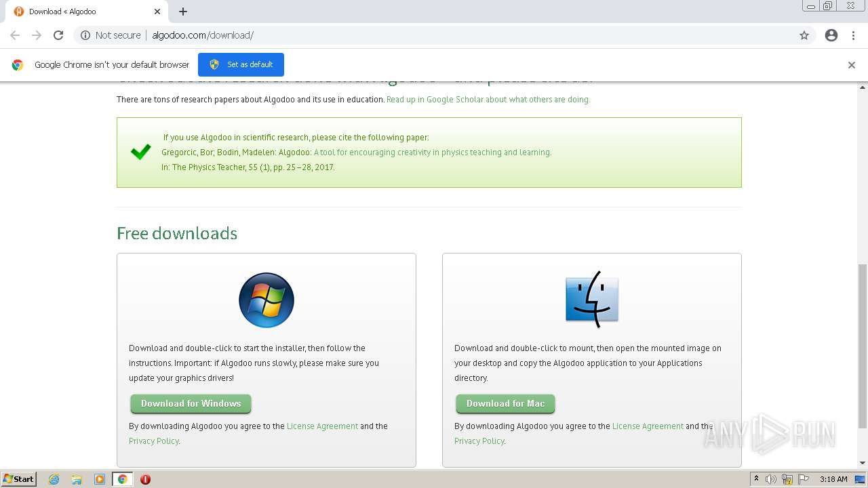Screen dimensions: 868x488
Task: Open License Agreement link in Mac box
Action: coord(648,426)
